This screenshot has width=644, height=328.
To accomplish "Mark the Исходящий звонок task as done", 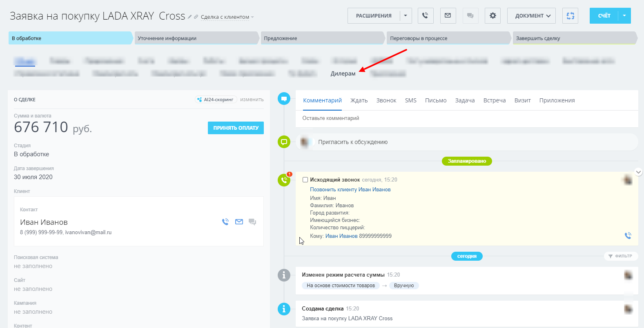I will point(305,180).
